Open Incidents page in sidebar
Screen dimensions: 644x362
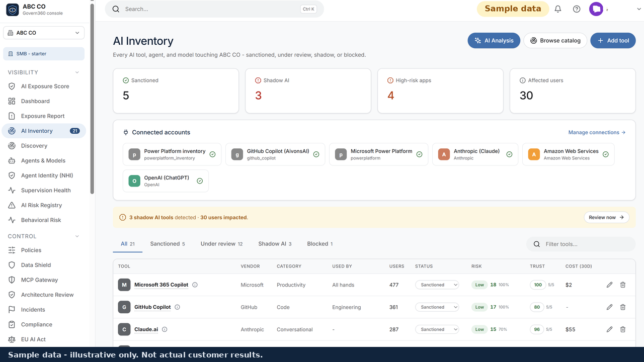(44, 310)
